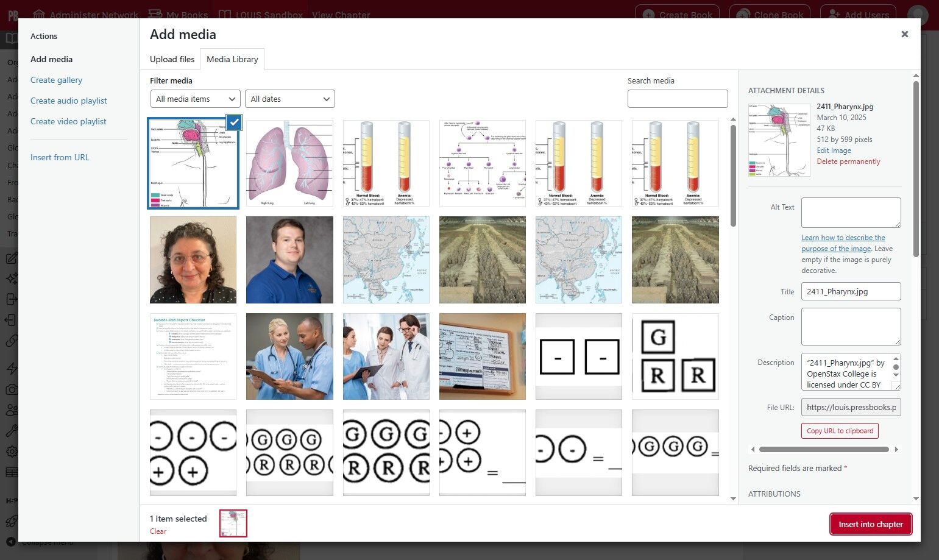This screenshot has height=560, width=939.
Task: Choose Insert from URL
Action: [60, 157]
